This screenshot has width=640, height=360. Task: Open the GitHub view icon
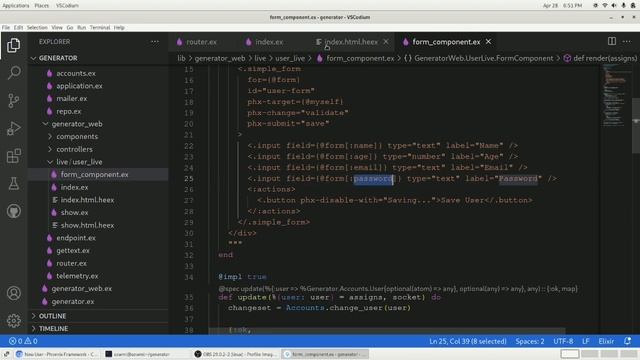point(13,211)
